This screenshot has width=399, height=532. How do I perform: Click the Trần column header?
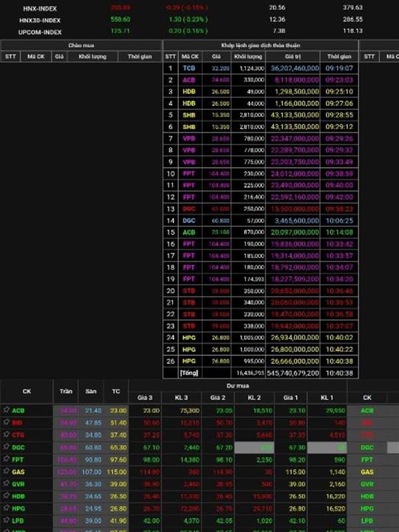pos(66,391)
